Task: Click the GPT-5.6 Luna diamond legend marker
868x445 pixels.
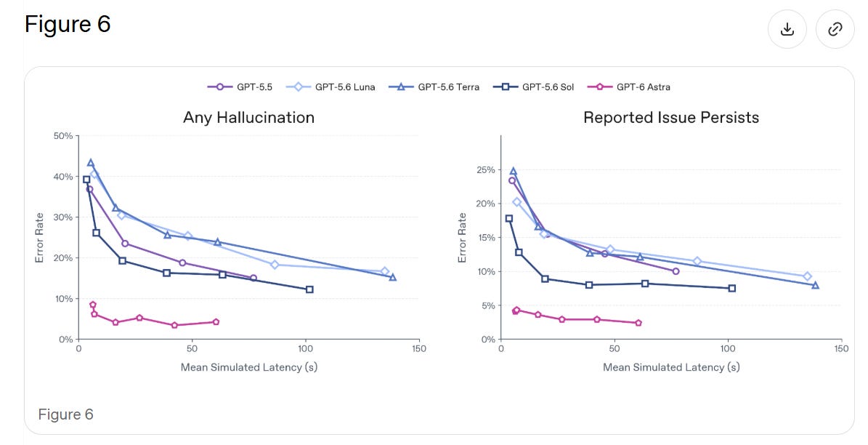Action: tap(299, 87)
